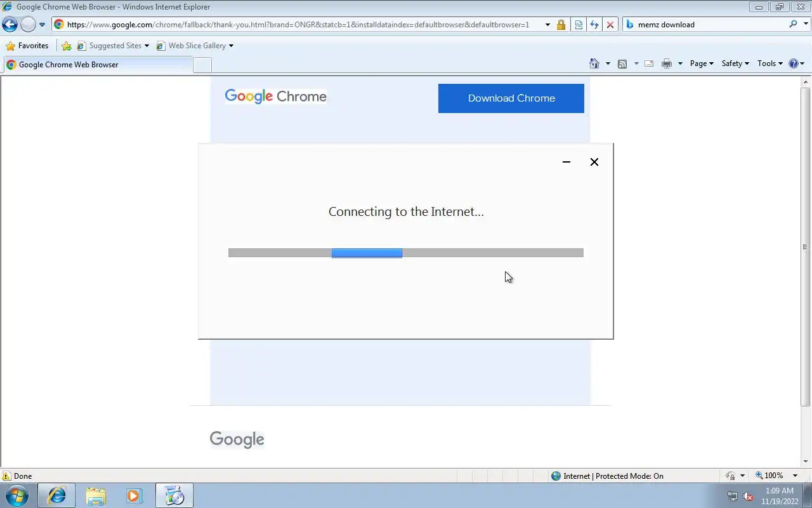Expand the zoom level dropdown arrow
This screenshot has width=812, height=508.
tap(796, 476)
